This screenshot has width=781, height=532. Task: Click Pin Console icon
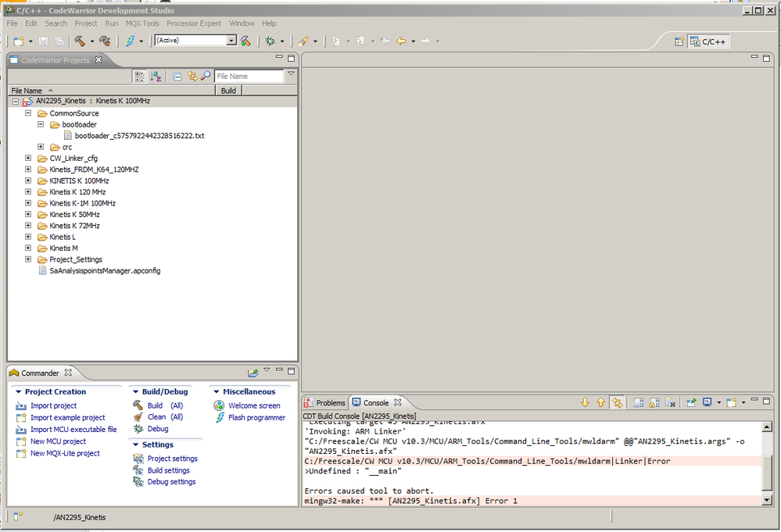pyautogui.click(x=691, y=402)
